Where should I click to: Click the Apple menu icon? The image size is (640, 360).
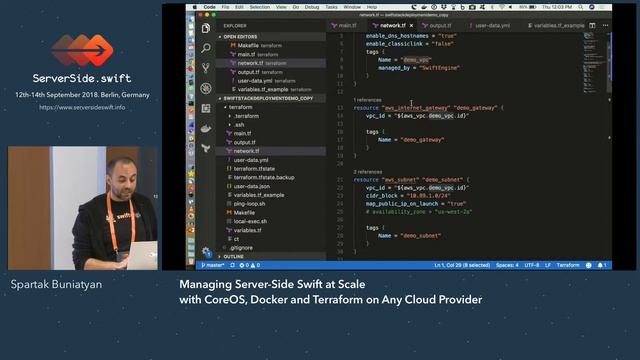point(195,7)
